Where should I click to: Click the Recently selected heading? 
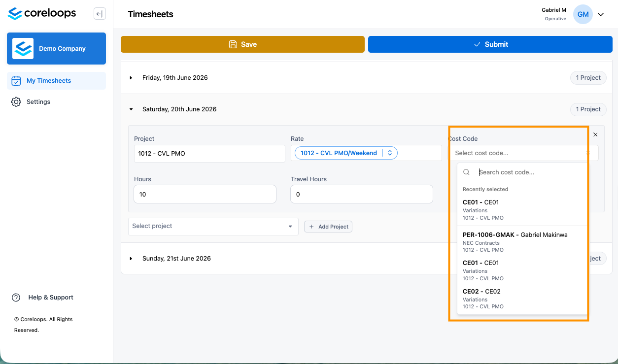click(x=485, y=189)
